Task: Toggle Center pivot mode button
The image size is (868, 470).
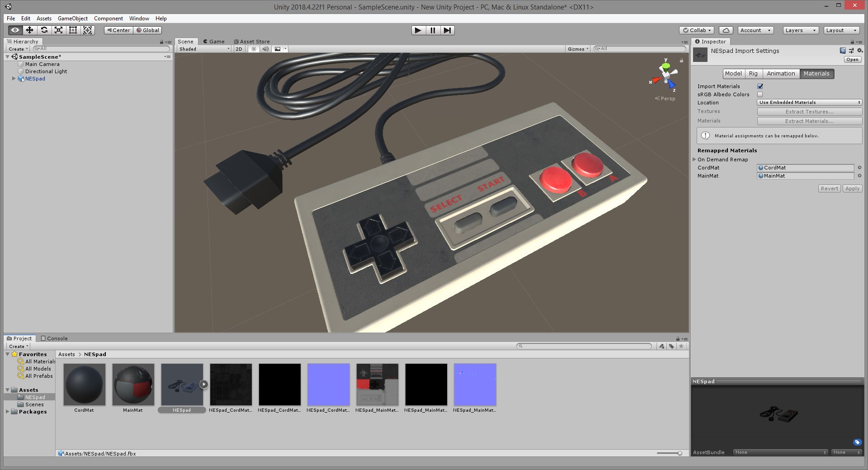Action: click(118, 30)
